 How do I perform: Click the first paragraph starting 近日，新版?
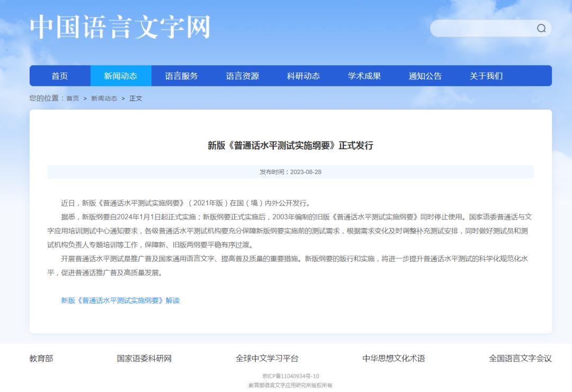tap(186, 203)
